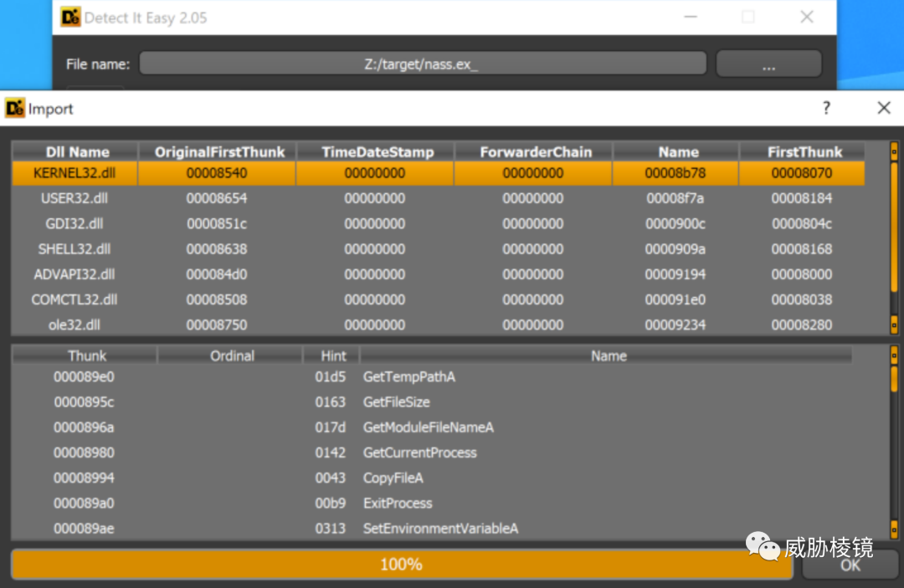Screen dimensions: 904x588
Task: Select the KERNEL32.dll row
Action: [438, 173]
